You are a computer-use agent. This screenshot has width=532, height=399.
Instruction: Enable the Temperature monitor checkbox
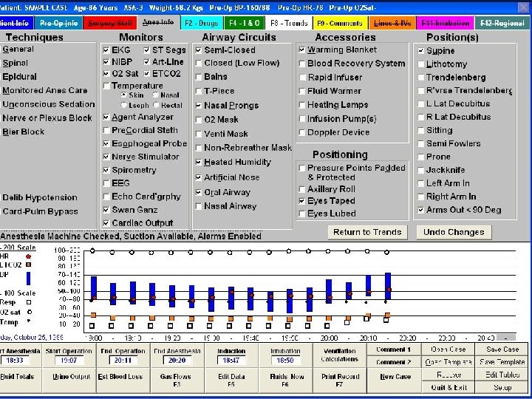(x=106, y=86)
